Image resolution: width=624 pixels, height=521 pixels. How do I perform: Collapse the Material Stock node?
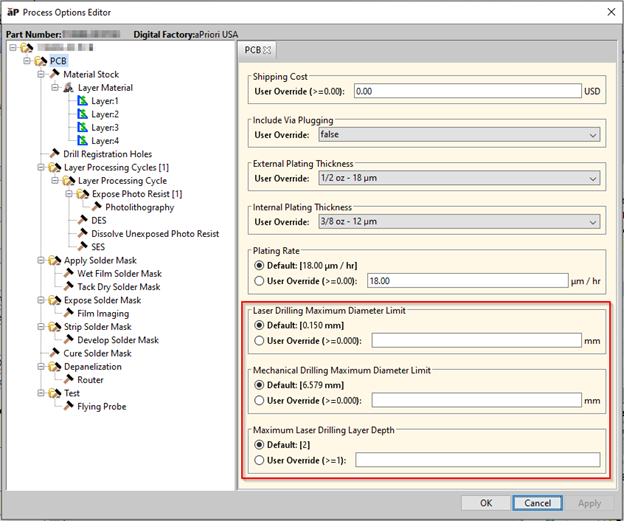tap(41, 74)
